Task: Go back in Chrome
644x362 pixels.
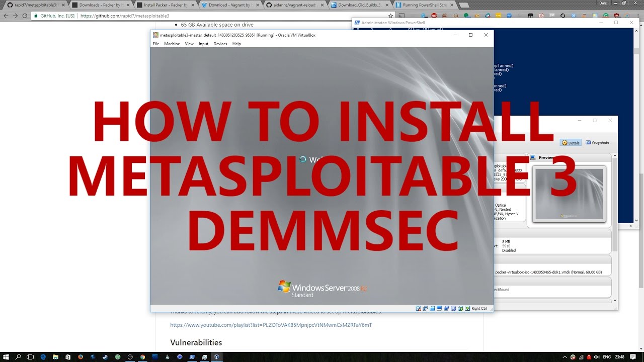Action: click(6, 16)
